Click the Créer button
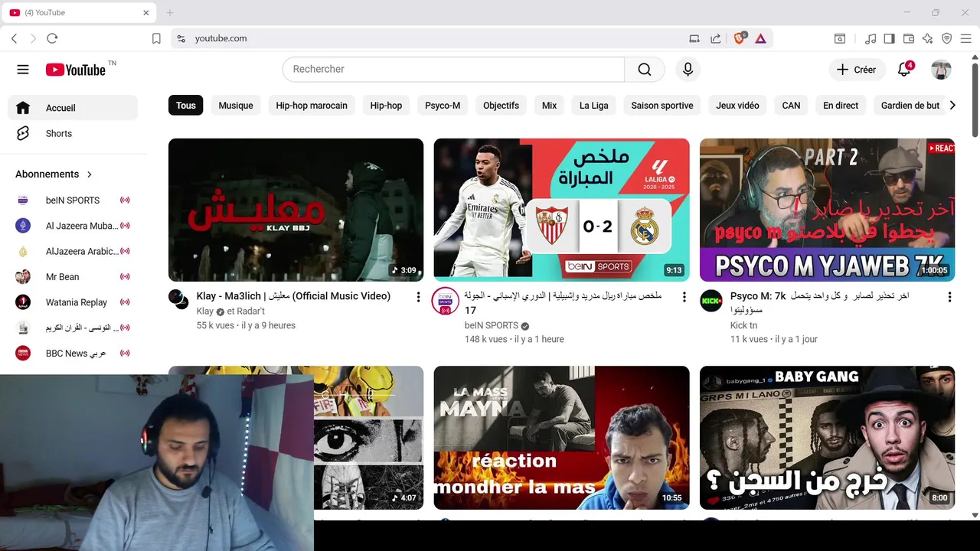This screenshot has width=980, height=551. coord(857,70)
